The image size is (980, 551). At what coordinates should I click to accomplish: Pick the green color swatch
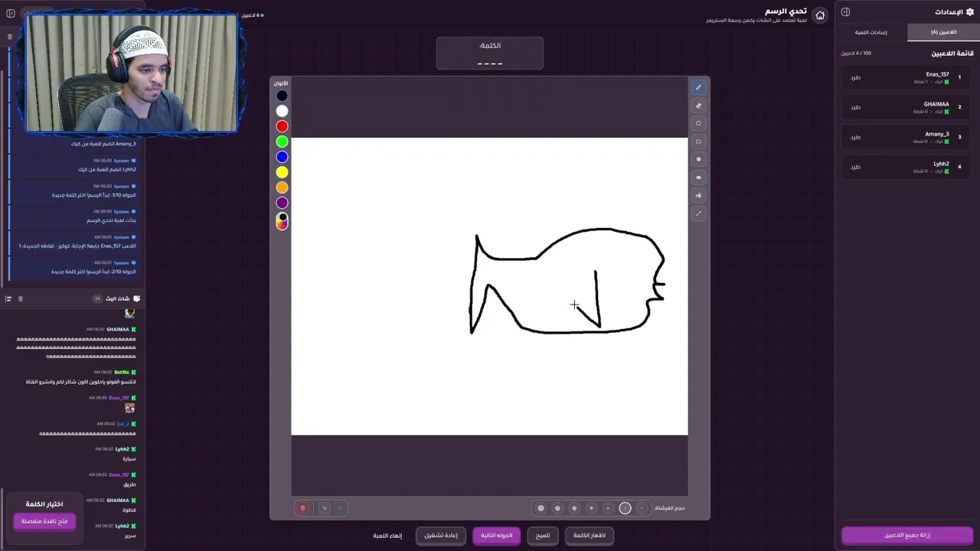point(282,142)
